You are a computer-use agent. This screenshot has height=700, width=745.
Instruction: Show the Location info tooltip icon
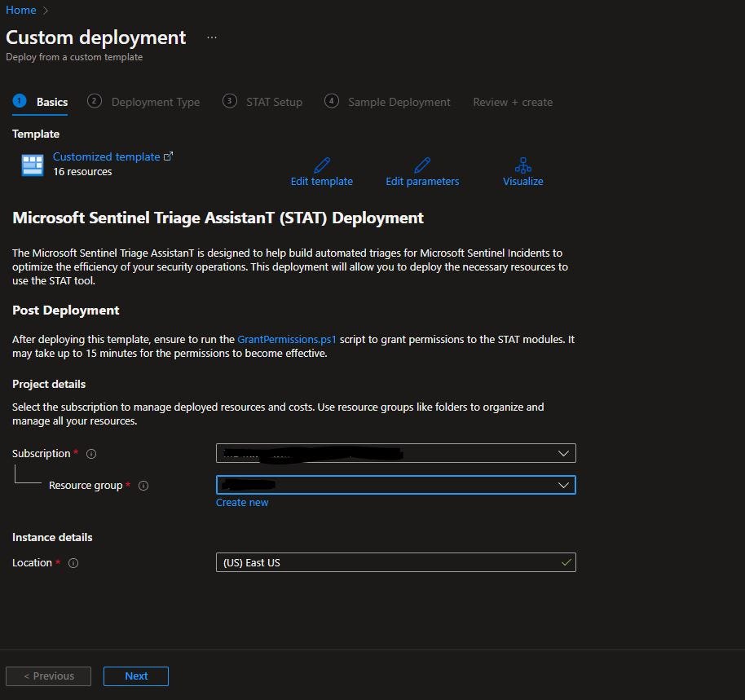point(73,563)
